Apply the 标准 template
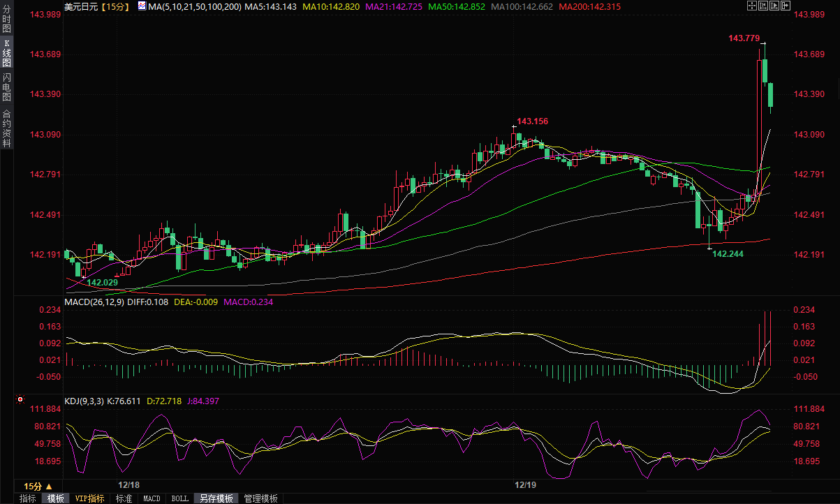This screenshot has height=504, width=840. coord(124,498)
